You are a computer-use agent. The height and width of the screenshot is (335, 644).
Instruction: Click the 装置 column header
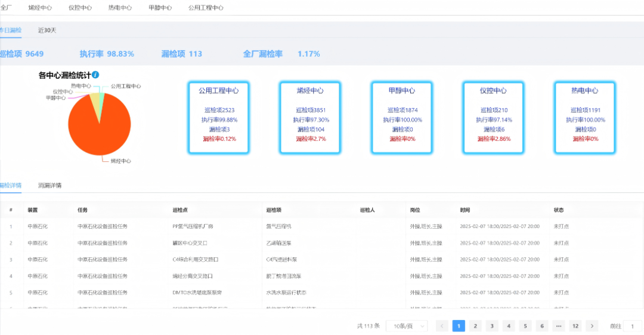tap(32, 210)
